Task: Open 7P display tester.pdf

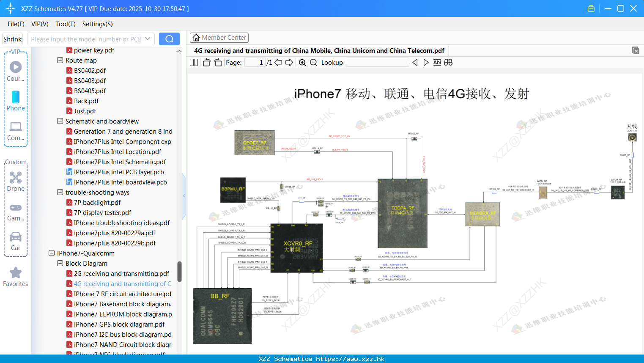Action: click(x=102, y=212)
